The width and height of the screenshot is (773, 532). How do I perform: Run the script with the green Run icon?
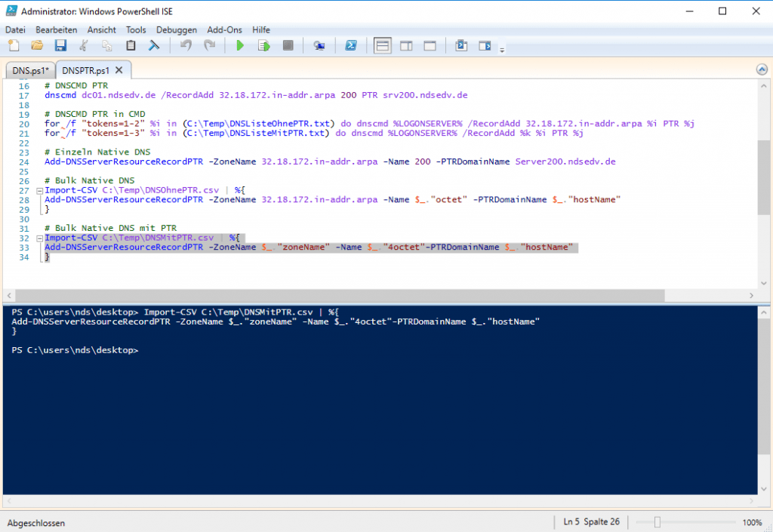(240, 45)
